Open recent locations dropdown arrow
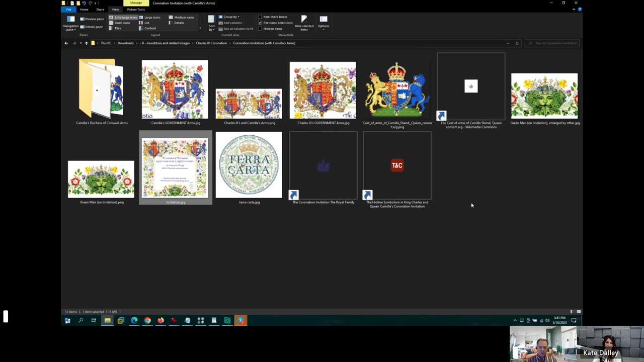 point(80,43)
